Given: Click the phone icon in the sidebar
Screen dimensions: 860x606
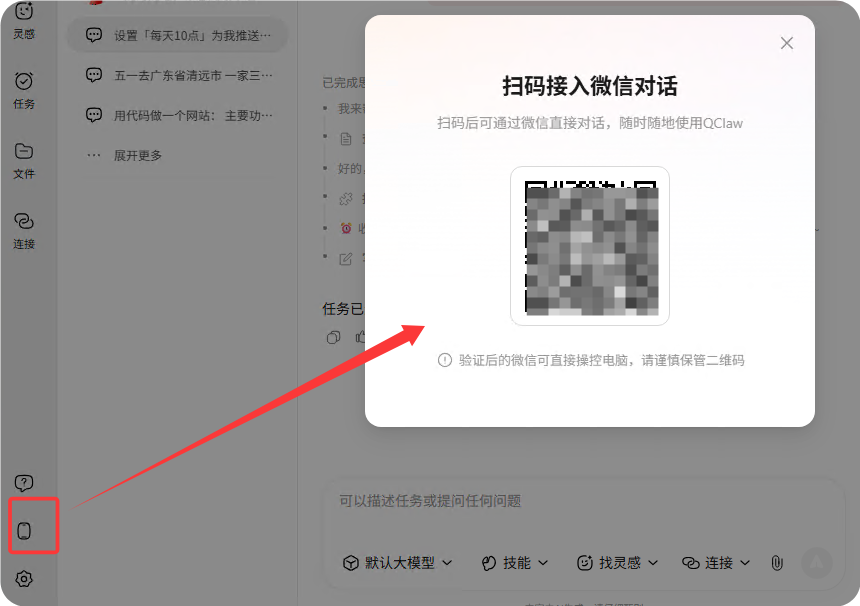Looking at the screenshot, I should coord(25,531).
